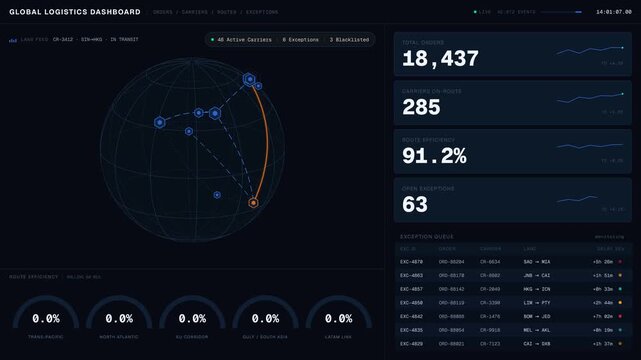
Task: Select the row 'EXC-4863'
Action: pos(513,275)
